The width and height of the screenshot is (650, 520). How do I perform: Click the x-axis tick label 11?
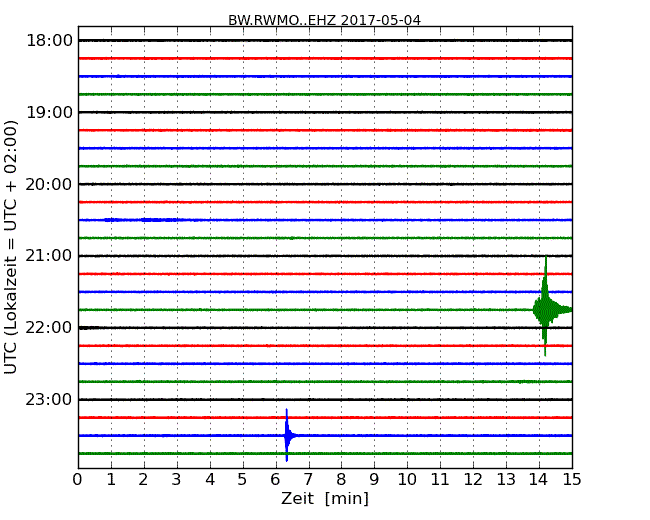point(440,479)
